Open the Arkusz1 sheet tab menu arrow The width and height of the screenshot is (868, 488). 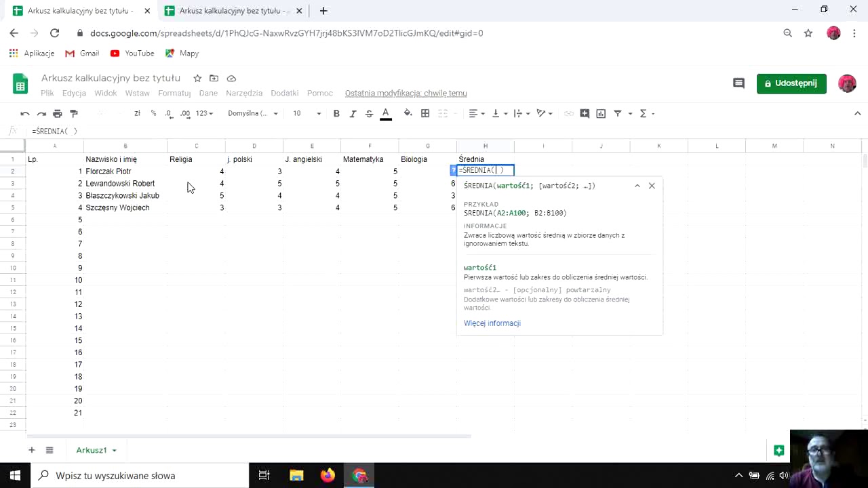pyautogui.click(x=114, y=451)
